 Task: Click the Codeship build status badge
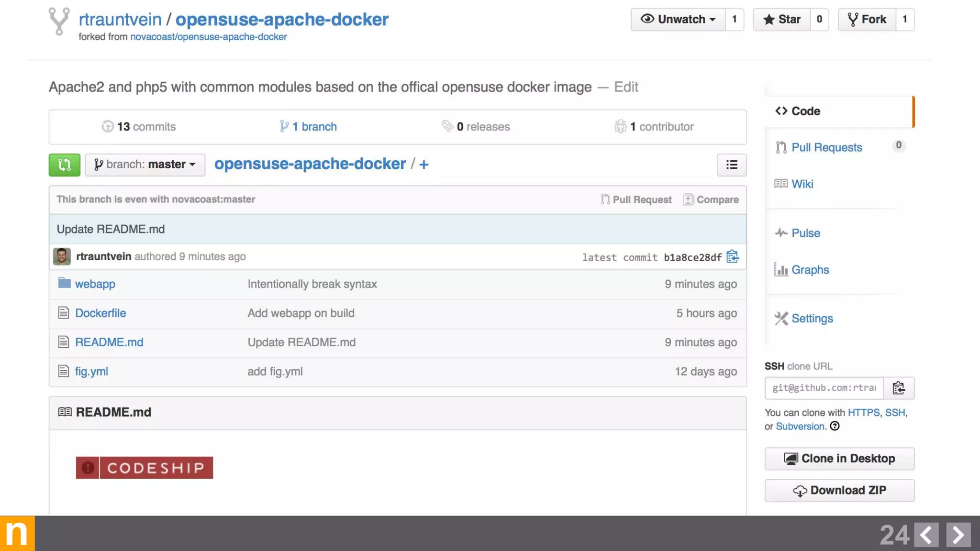point(144,467)
